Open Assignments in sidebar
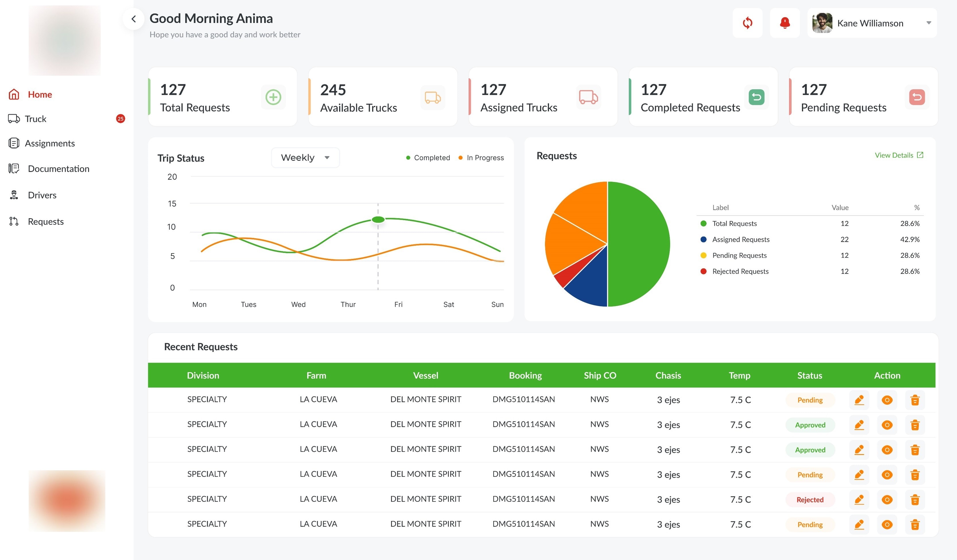 42,143
